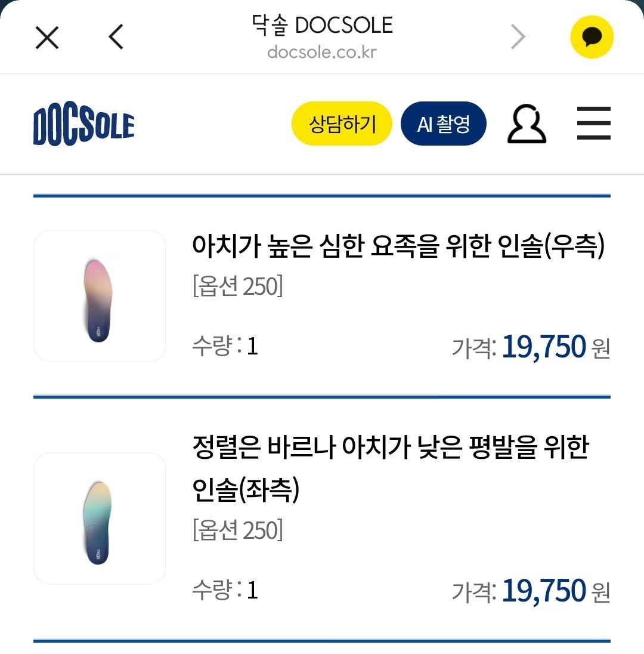Screen dimensions: 644x654
Task: Tap the yellow 상담하기 button
Action: tap(342, 124)
